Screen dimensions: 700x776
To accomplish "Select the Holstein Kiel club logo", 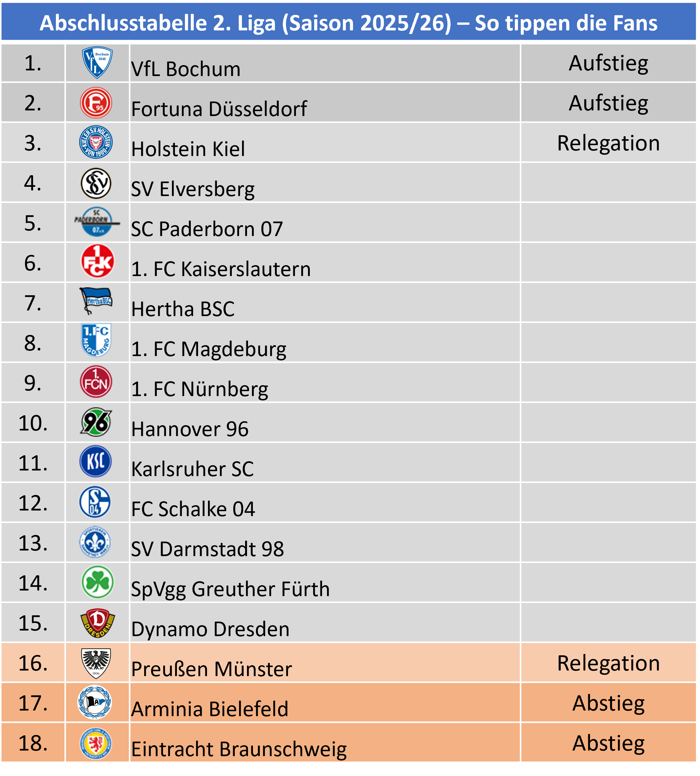I will tap(96, 142).
